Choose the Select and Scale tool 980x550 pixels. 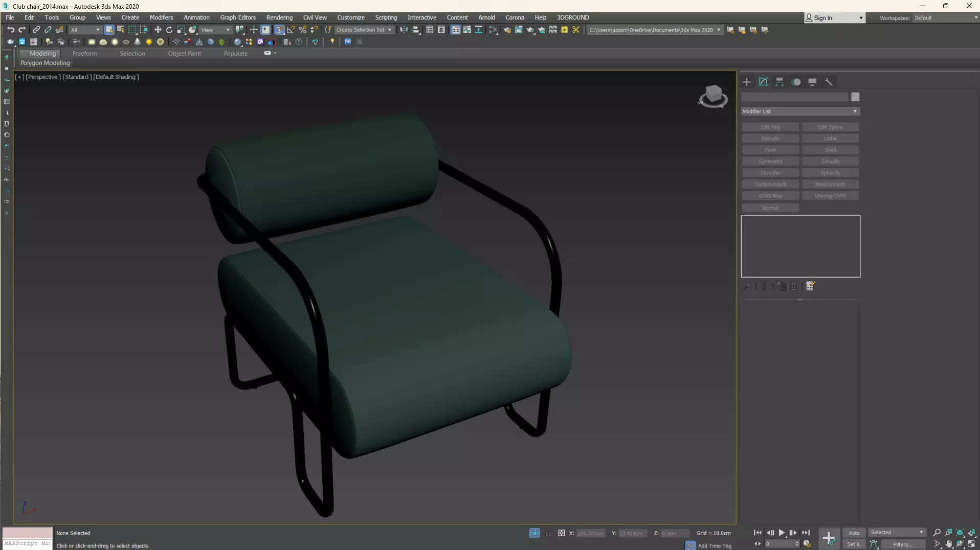[181, 30]
